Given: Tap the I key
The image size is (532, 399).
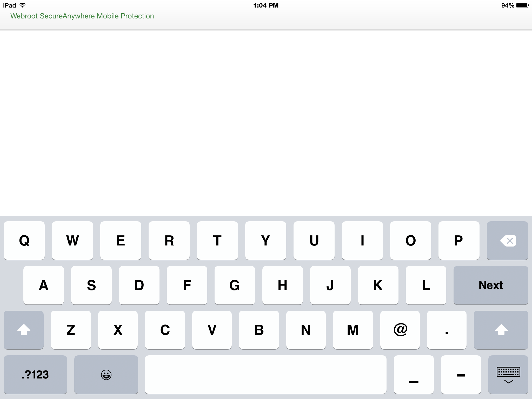Looking at the screenshot, I should point(362,241).
